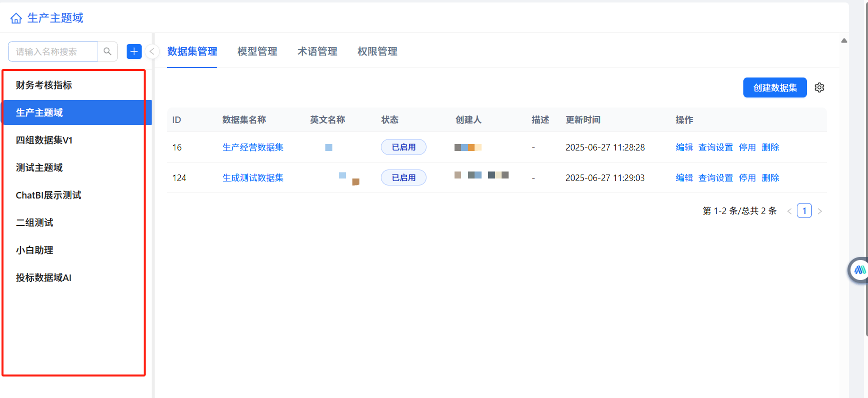Click the 创建数据集 button

point(774,87)
